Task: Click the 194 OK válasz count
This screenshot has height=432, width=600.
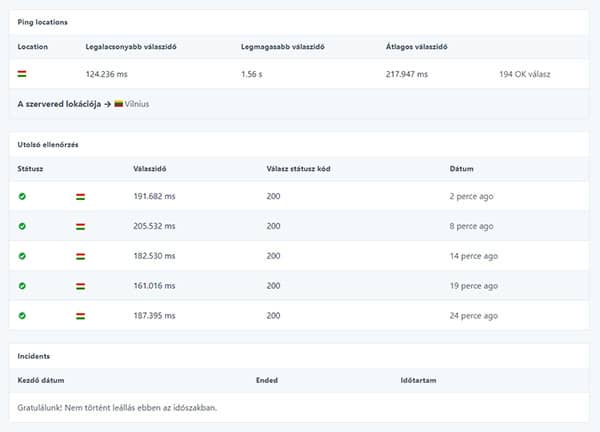Action: point(525,74)
